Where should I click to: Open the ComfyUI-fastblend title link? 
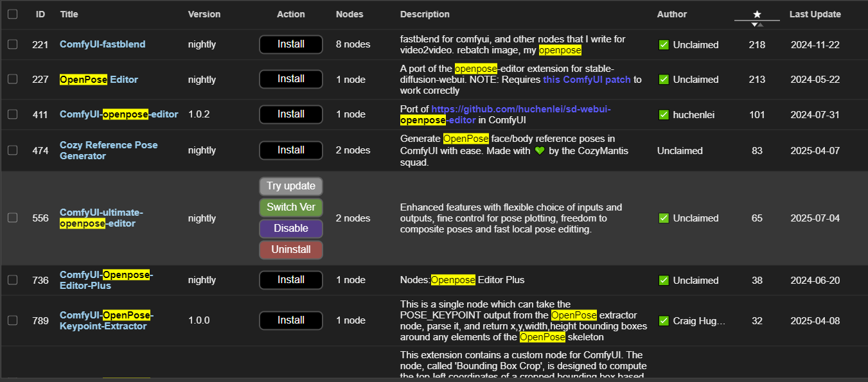pos(103,44)
